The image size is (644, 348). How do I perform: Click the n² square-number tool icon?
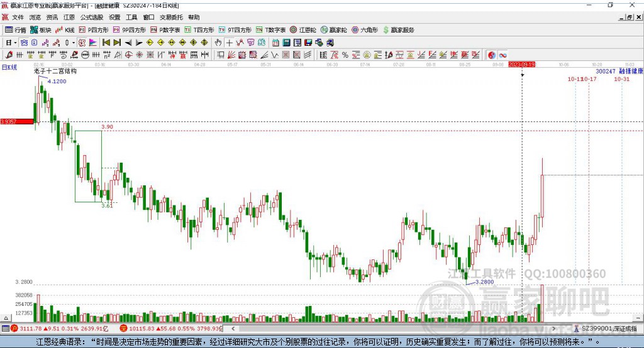107,55
